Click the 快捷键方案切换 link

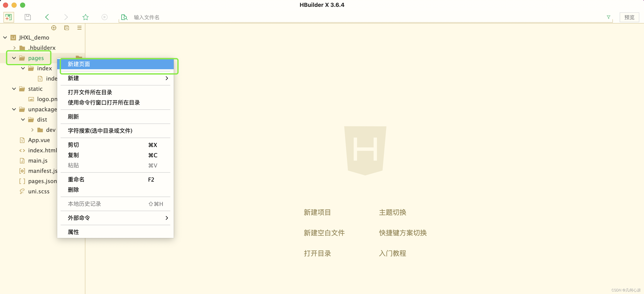(403, 233)
